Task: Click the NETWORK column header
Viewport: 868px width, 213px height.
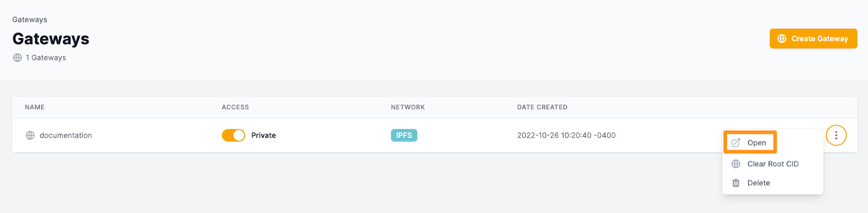Action: click(x=408, y=107)
